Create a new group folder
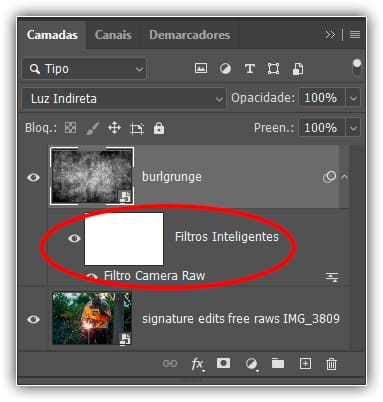The image size is (383, 402). [x=278, y=363]
